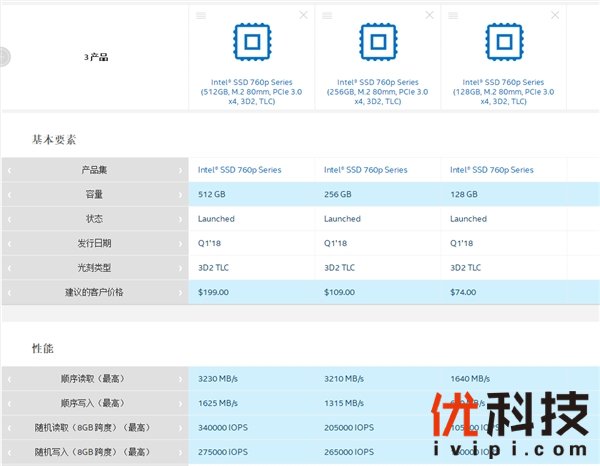The image size is (600, 466).
Task: Click right arrow on 顺序写入 row
Action: tap(181, 404)
